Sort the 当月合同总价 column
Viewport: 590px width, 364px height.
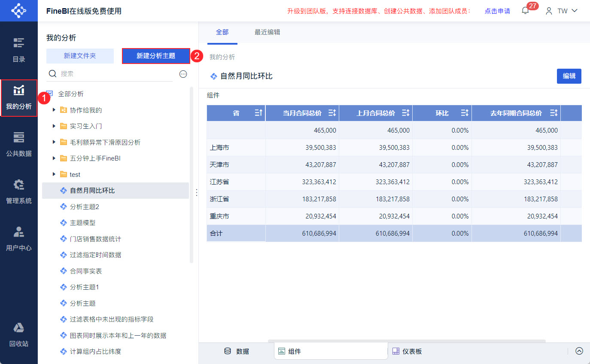pos(332,113)
